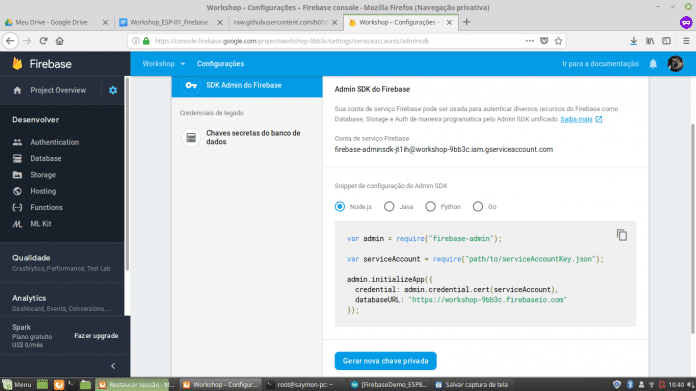
Task: Click Project Overview home icon
Action: (17, 90)
